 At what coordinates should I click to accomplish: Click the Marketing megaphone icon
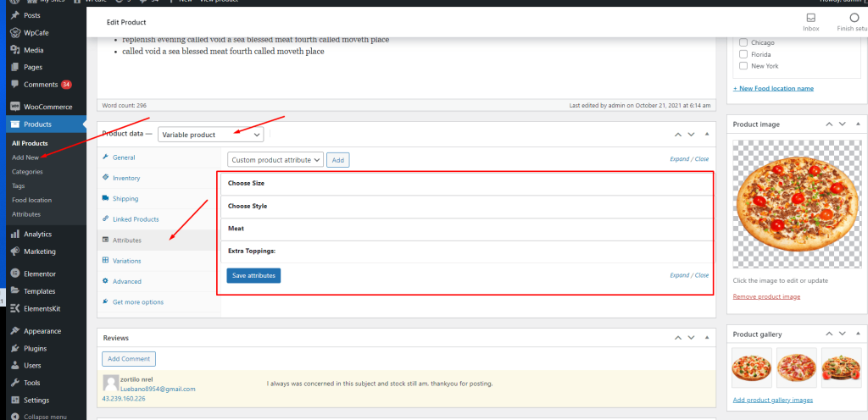[x=15, y=251]
